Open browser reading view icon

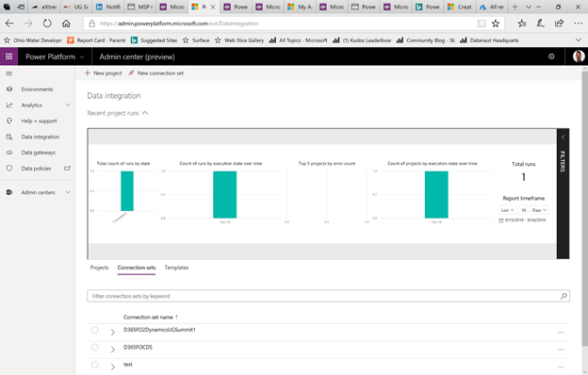pos(482,24)
